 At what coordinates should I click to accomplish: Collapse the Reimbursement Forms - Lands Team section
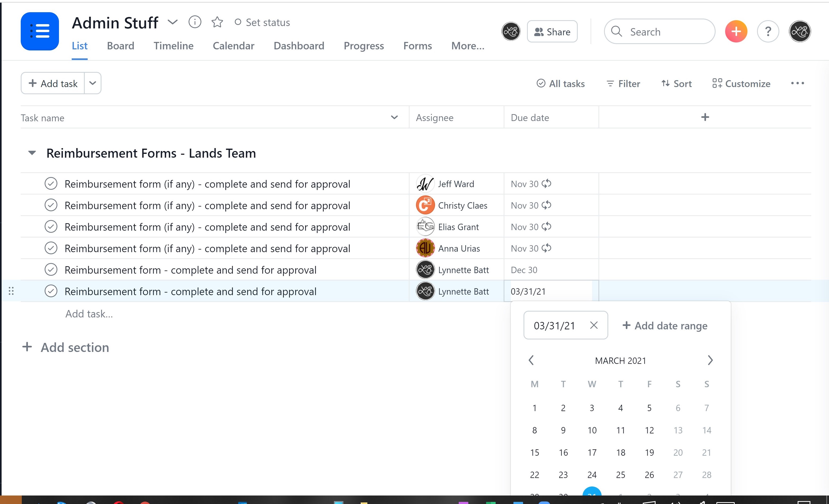(32, 153)
